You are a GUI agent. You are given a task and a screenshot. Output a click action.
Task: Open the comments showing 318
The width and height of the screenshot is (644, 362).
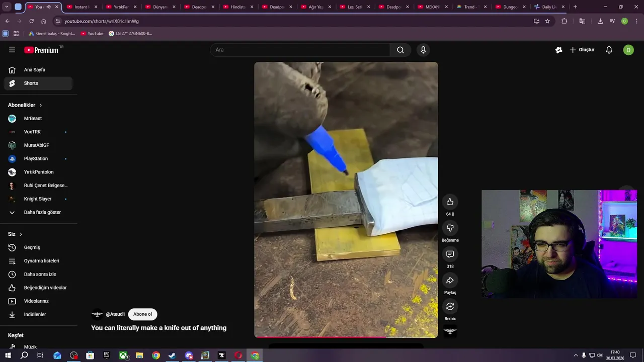click(450, 254)
